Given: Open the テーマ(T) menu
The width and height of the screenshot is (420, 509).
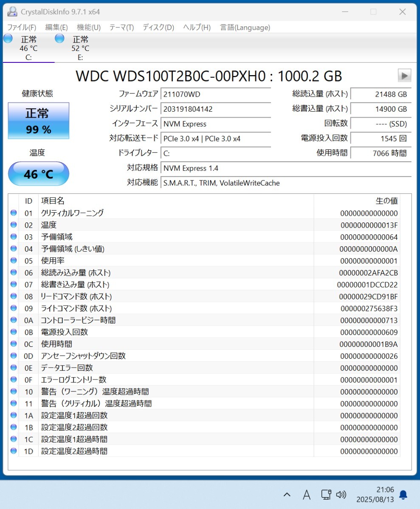Looking at the screenshot, I should click(x=121, y=28).
